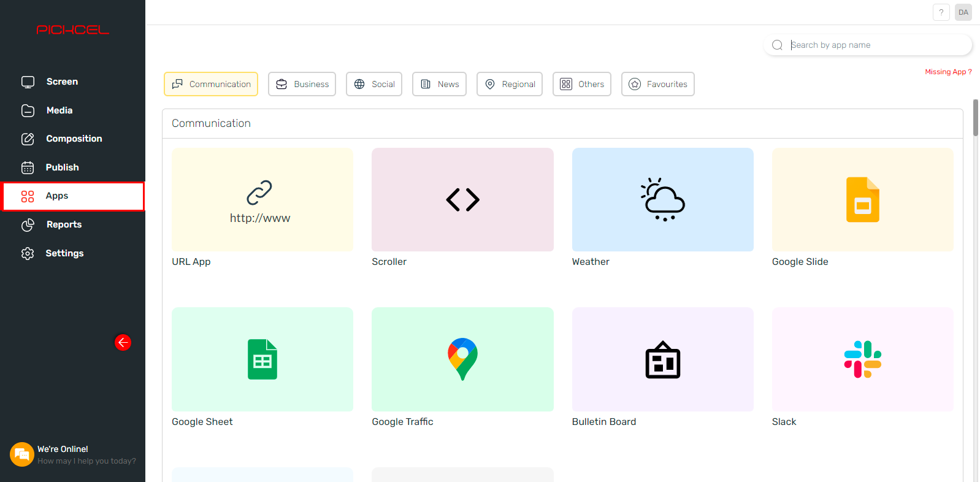The height and width of the screenshot is (482, 980).
Task: Click the Slack label text
Action: point(784,422)
